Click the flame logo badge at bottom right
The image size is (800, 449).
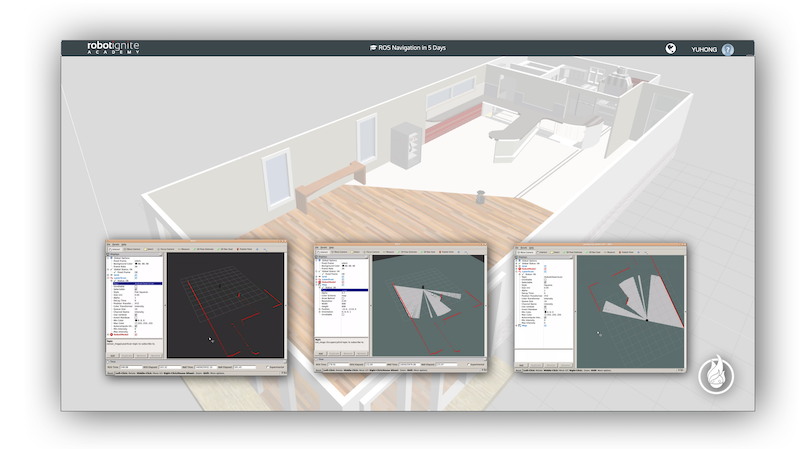point(715,375)
